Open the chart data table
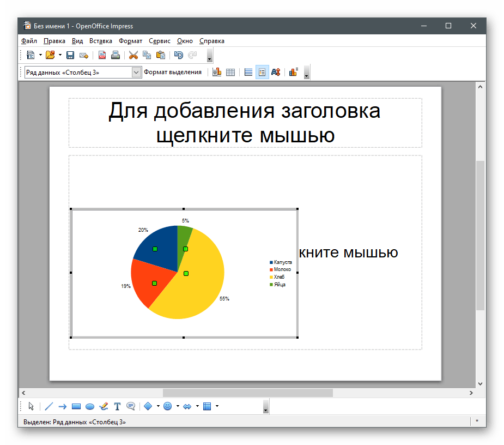 click(x=230, y=72)
